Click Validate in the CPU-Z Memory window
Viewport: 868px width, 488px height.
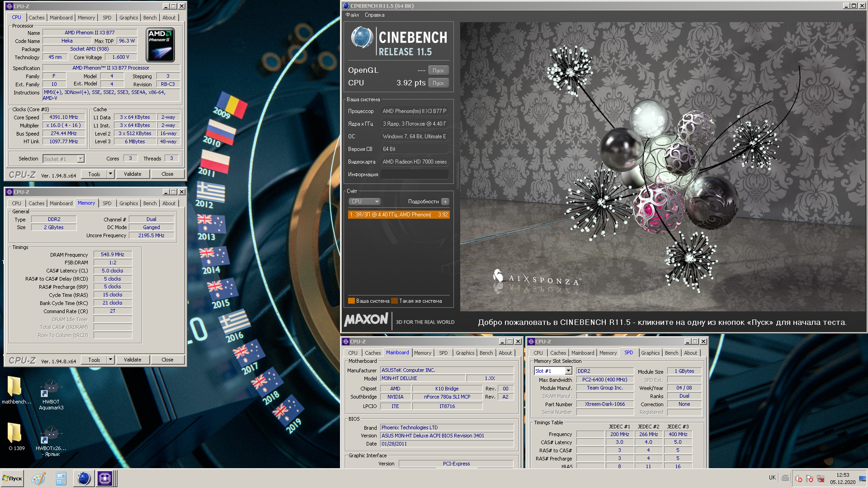[x=132, y=360]
